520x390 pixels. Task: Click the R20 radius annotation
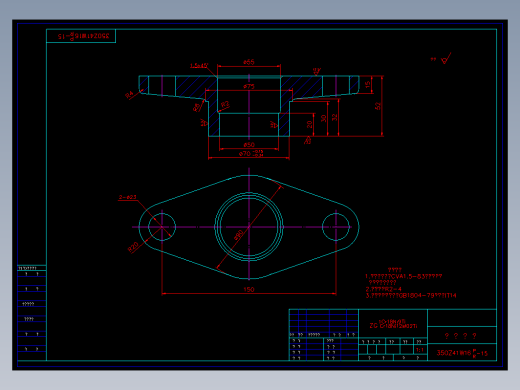(133, 247)
